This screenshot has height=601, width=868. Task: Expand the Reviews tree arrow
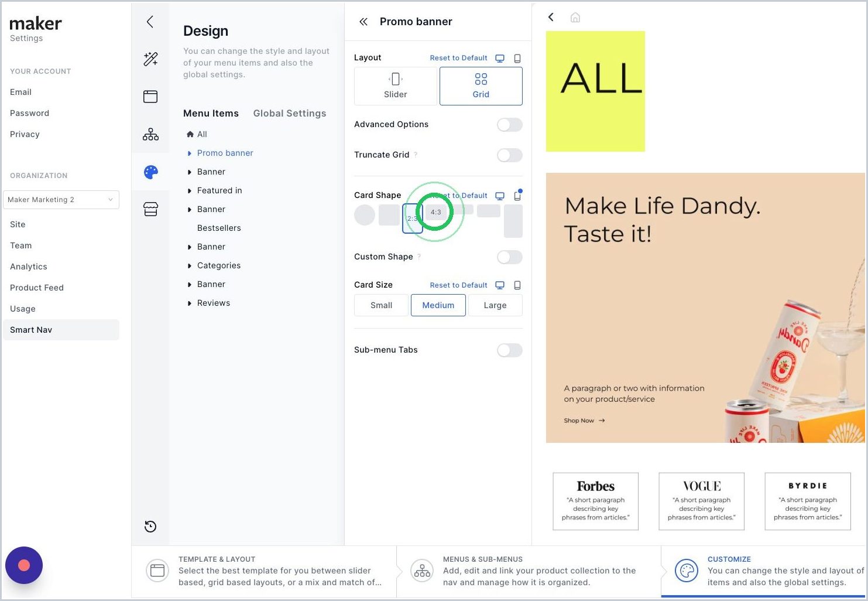[189, 303]
